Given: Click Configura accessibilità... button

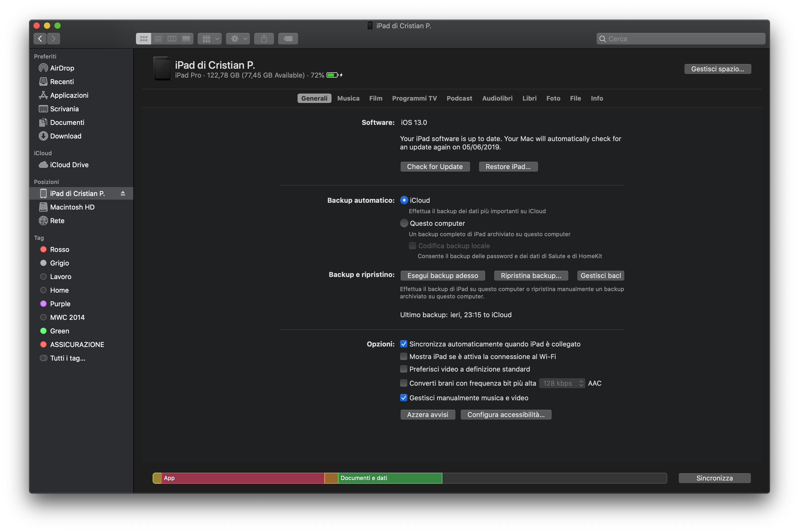Looking at the screenshot, I should coord(506,415).
